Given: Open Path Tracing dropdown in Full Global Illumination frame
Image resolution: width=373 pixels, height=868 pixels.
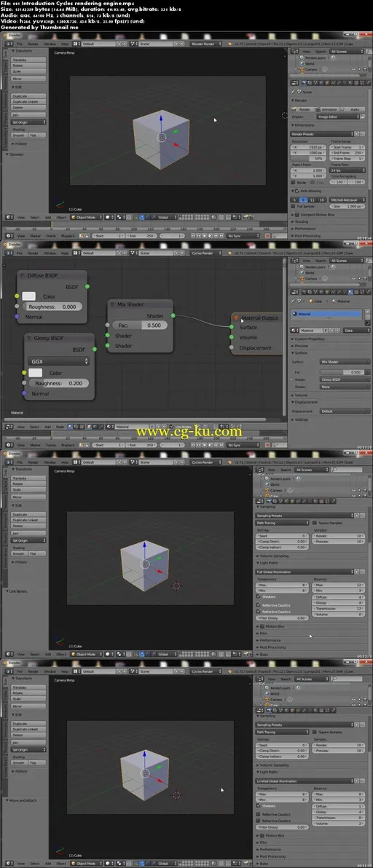Looking at the screenshot, I should click(282, 523).
